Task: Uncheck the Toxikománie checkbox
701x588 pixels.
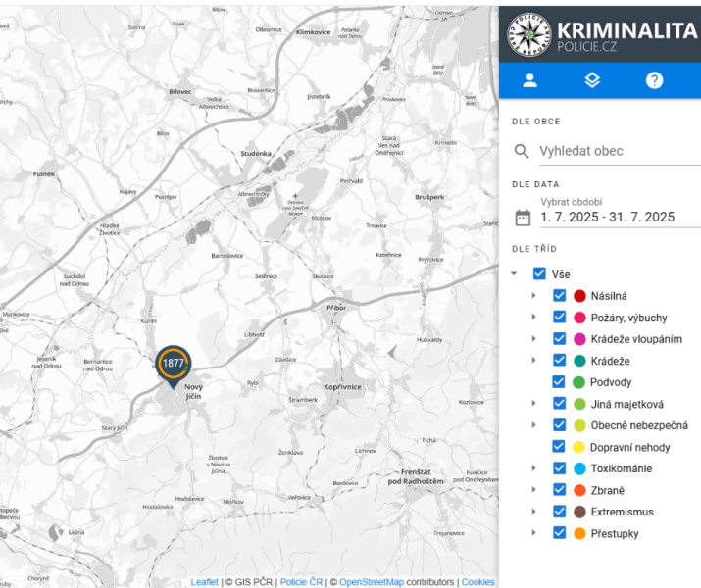Action: 559,467
